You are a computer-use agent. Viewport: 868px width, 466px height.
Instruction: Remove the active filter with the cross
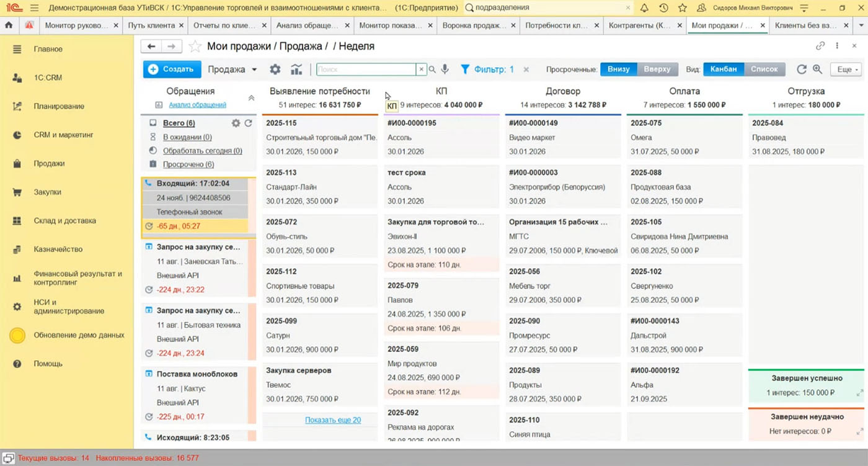tap(526, 69)
